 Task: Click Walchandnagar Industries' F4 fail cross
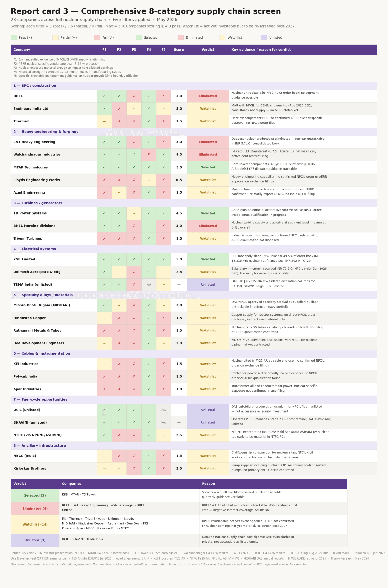[x=149, y=155]
